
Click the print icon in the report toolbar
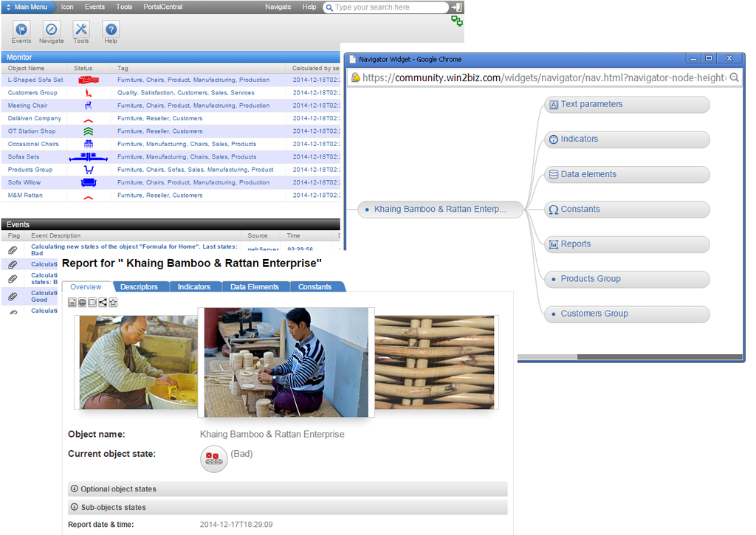click(x=72, y=302)
